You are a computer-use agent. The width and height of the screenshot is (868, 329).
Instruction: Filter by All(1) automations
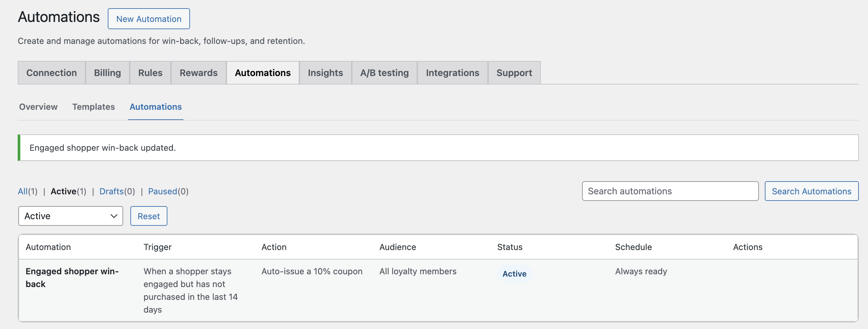pyautogui.click(x=28, y=191)
